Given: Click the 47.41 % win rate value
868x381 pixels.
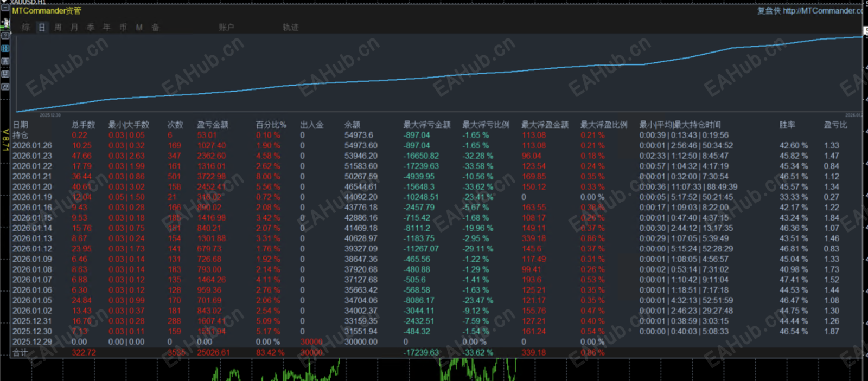Looking at the screenshot, I should (x=794, y=280).
